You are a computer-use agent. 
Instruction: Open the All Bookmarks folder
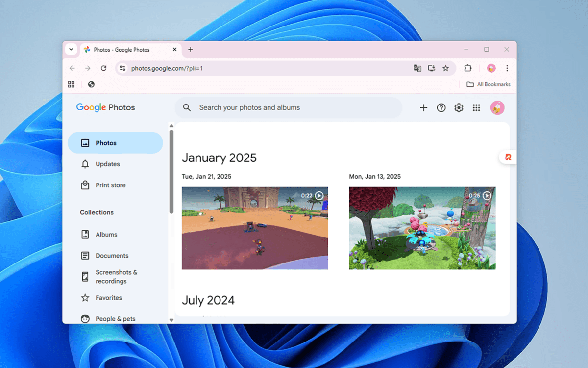(489, 84)
